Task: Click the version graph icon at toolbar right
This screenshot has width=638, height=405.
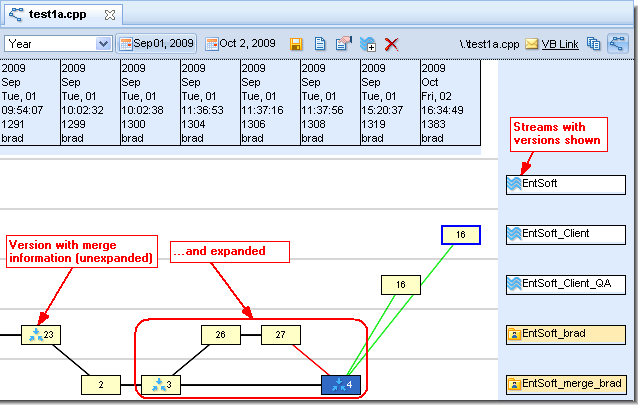Action: pos(617,44)
